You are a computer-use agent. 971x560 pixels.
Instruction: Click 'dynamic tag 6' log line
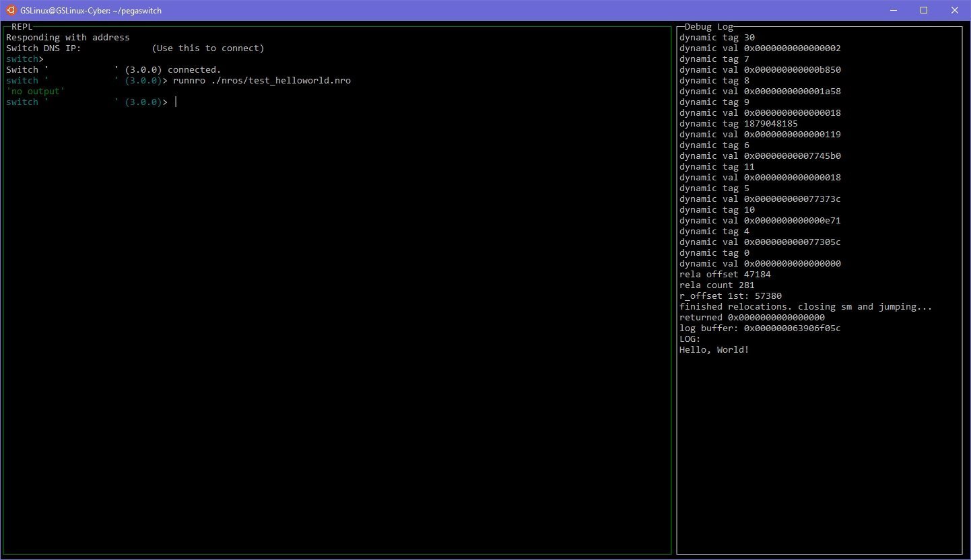(714, 145)
